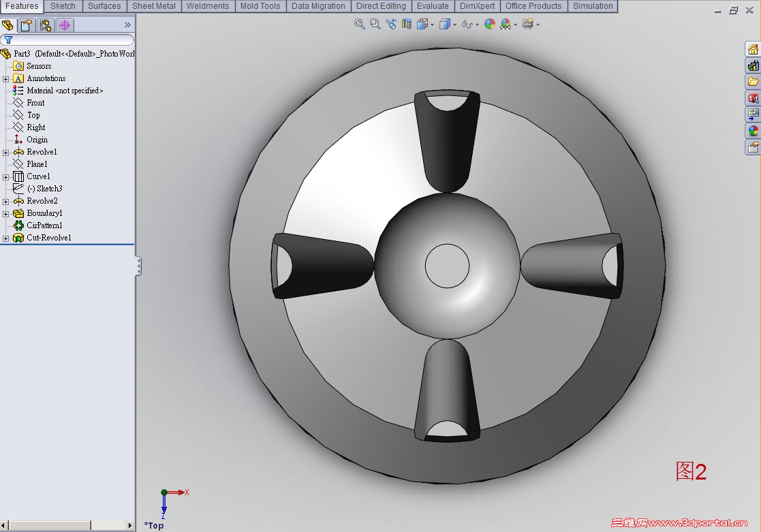Open the Simulation tab

point(593,6)
